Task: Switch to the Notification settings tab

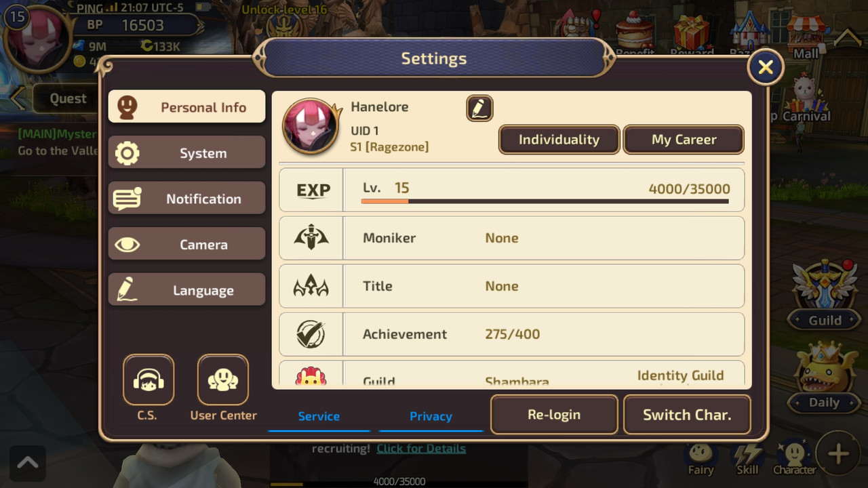Action: tap(186, 199)
